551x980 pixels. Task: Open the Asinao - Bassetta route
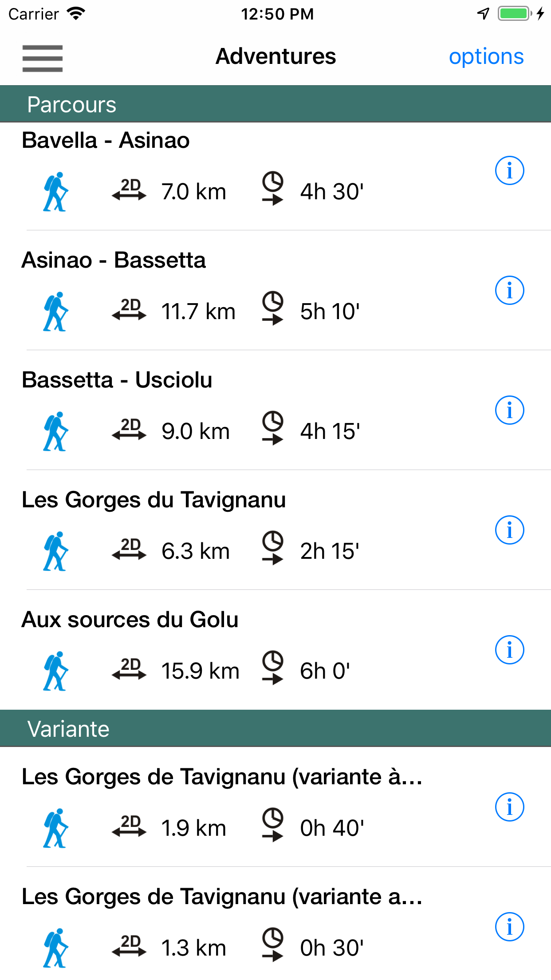coord(114,260)
